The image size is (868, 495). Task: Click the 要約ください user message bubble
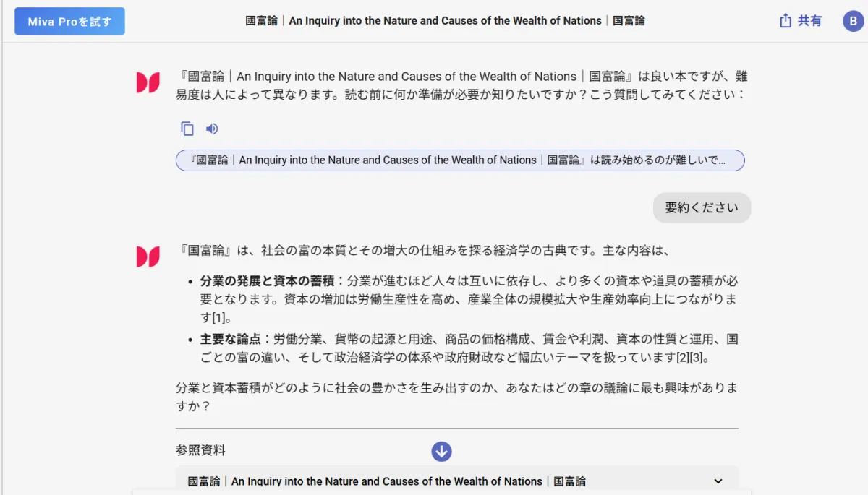point(701,207)
